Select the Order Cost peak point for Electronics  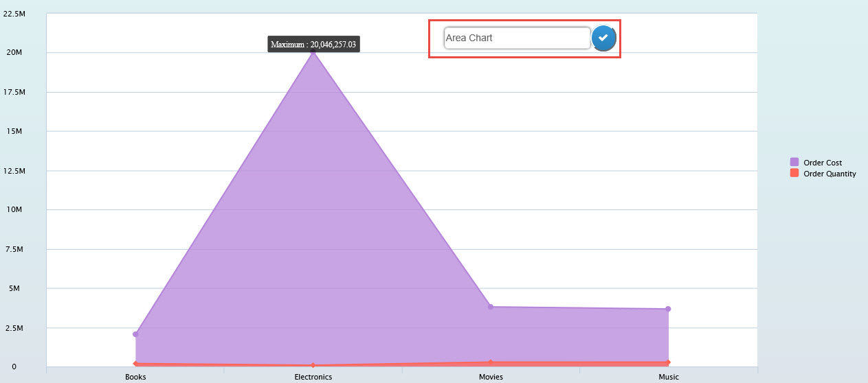click(x=313, y=52)
